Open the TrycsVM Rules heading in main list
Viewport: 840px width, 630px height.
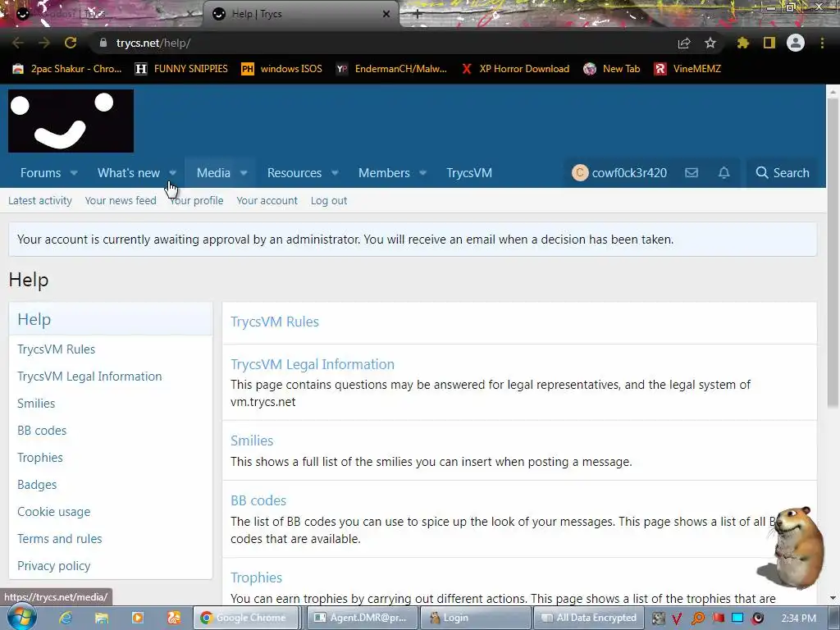[275, 322]
